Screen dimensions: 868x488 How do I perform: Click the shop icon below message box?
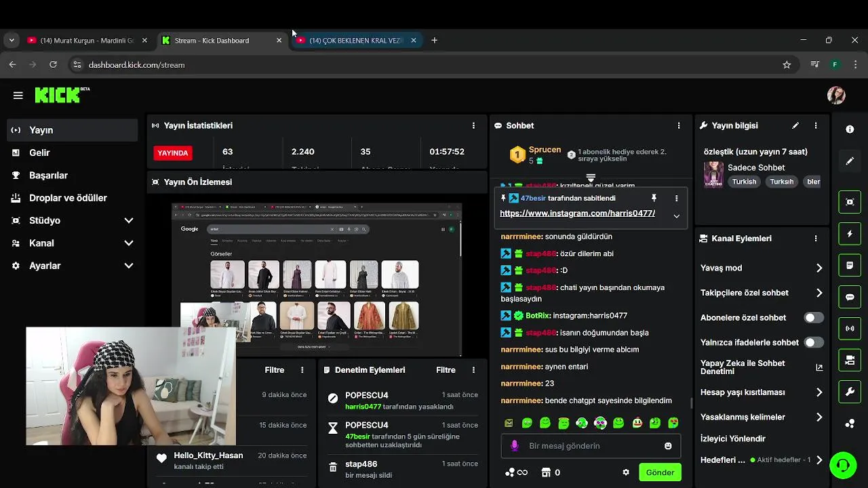point(546,472)
